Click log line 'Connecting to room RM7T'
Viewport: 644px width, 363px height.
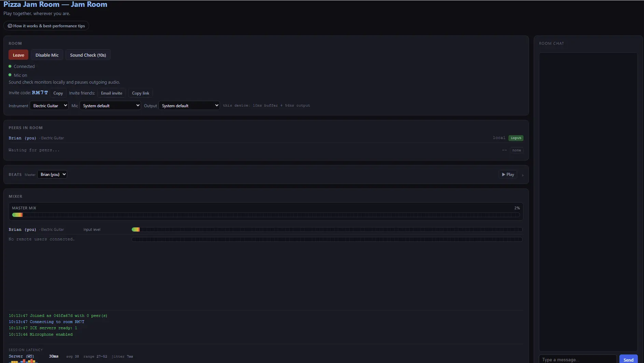point(46,322)
